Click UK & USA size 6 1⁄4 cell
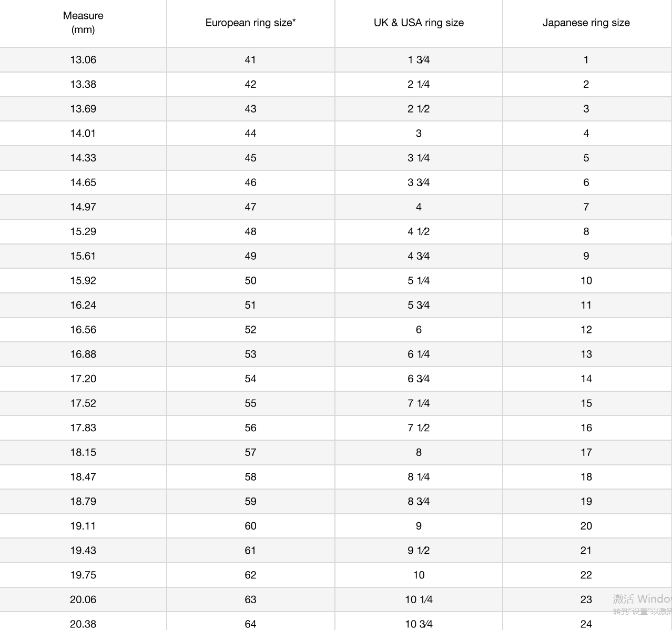The width and height of the screenshot is (672, 630). (x=419, y=354)
